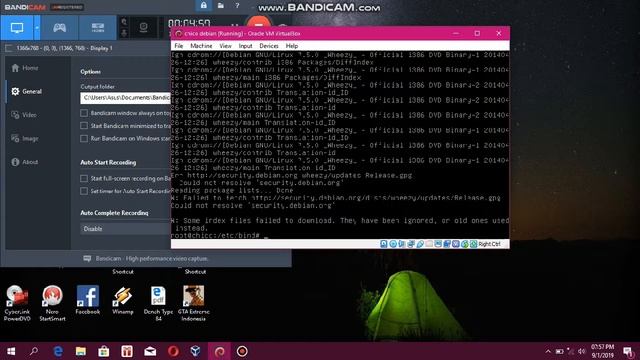Select Facebook desktop shortcut
The image size is (640, 360).
[x=88, y=300]
